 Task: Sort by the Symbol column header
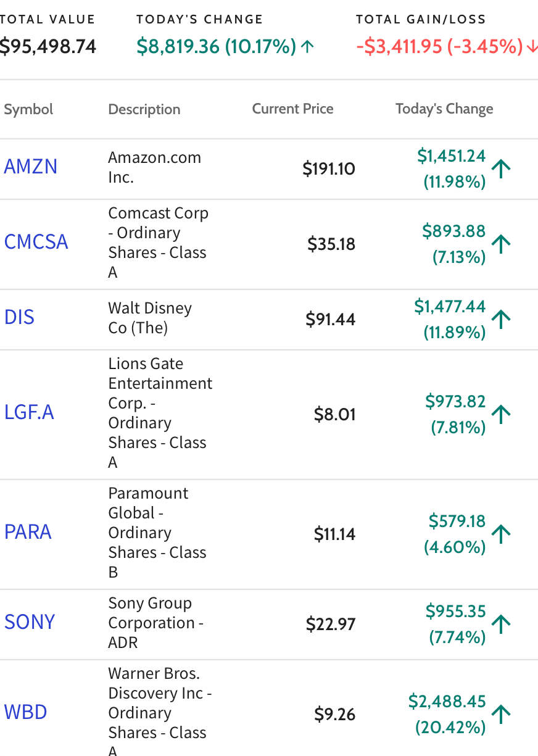tap(28, 109)
